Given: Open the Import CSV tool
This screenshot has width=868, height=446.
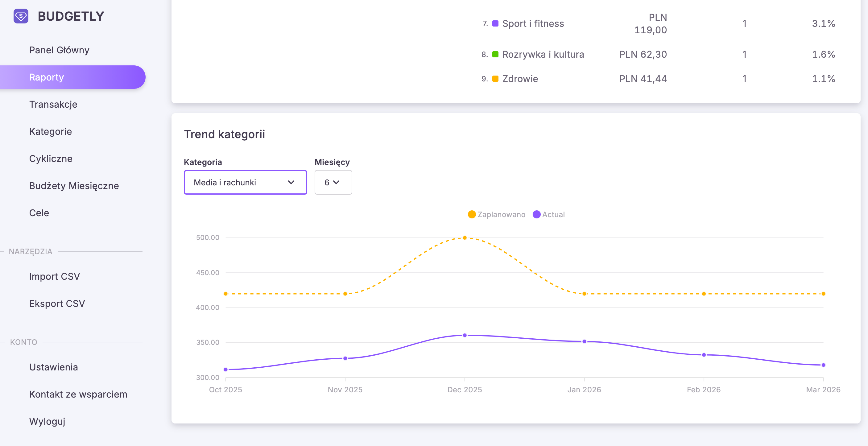Looking at the screenshot, I should [x=55, y=276].
